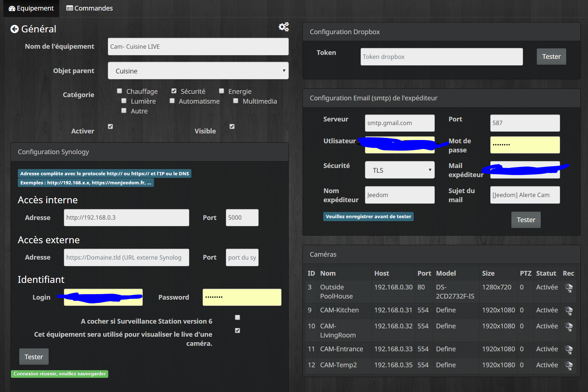Click the Host column header in Caméras
This screenshot has width=588, height=392.
click(x=382, y=273)
